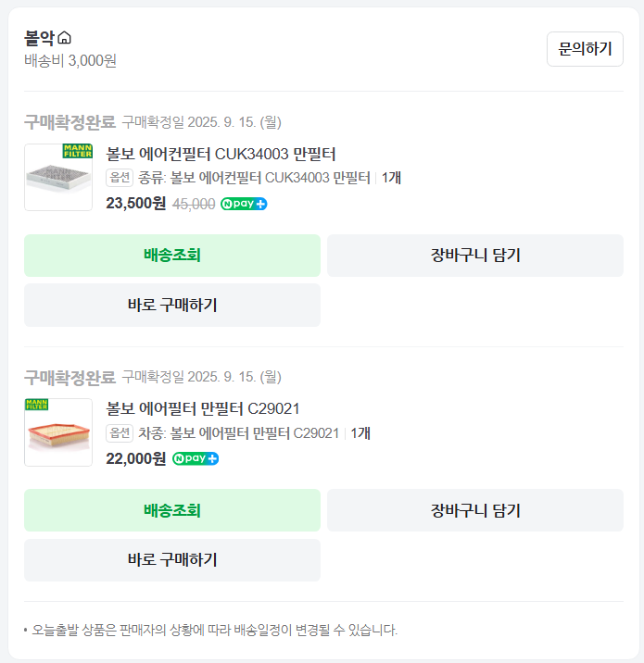Screen dimensions: 644x663
Task: Click 구매확정완료 status above the C29021 item
Action: 69,377
